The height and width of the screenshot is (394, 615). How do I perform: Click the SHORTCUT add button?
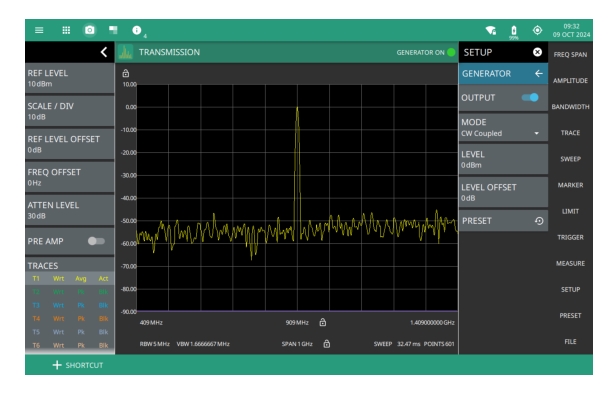(78, 365)
